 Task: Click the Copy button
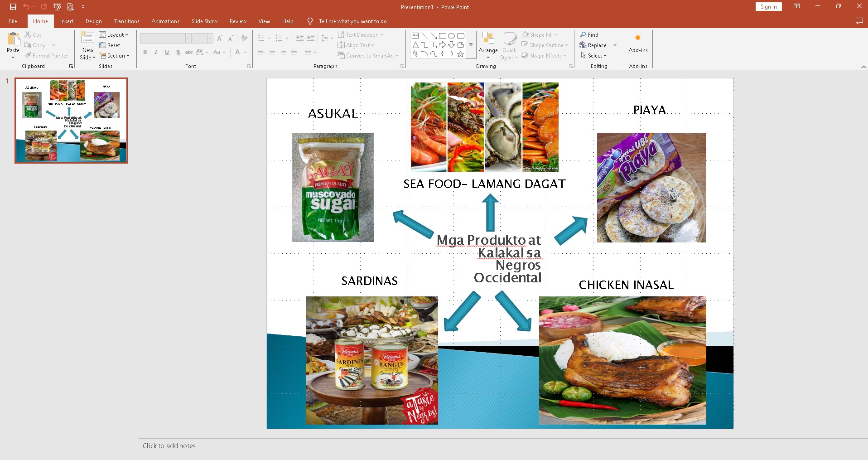(x=35, y=45)
